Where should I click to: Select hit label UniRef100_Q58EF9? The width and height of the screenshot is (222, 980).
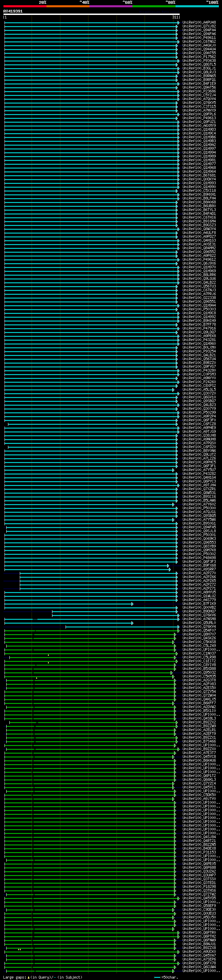click(x=199, y=906)
